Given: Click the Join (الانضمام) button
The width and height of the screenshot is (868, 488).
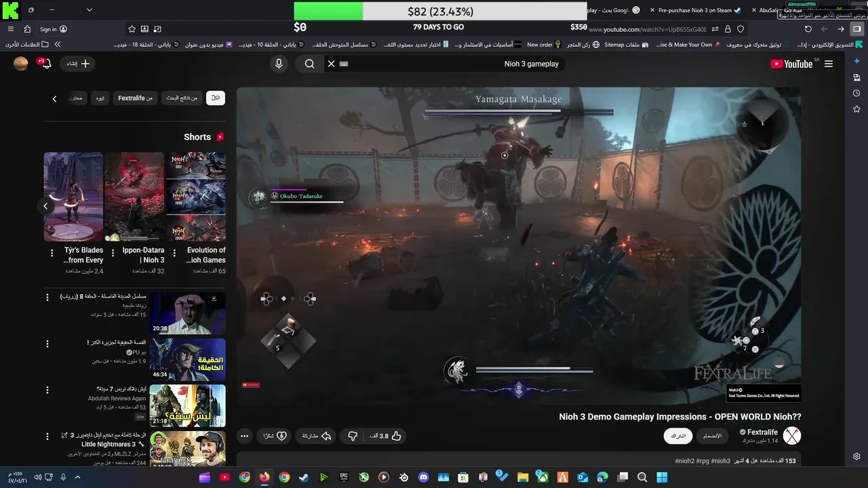Looking at the screenshot, I should (x=712, y=436).
